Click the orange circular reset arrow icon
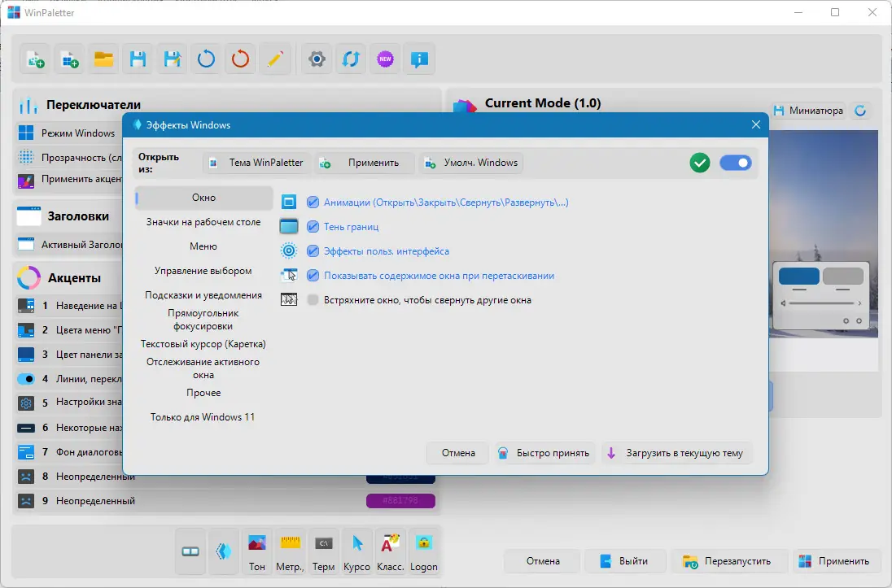 click(x=240, y=59)
